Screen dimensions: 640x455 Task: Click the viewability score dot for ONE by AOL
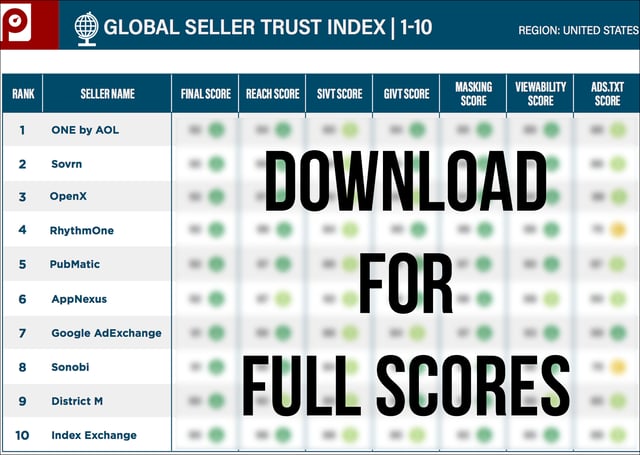(x=551, y=130)
